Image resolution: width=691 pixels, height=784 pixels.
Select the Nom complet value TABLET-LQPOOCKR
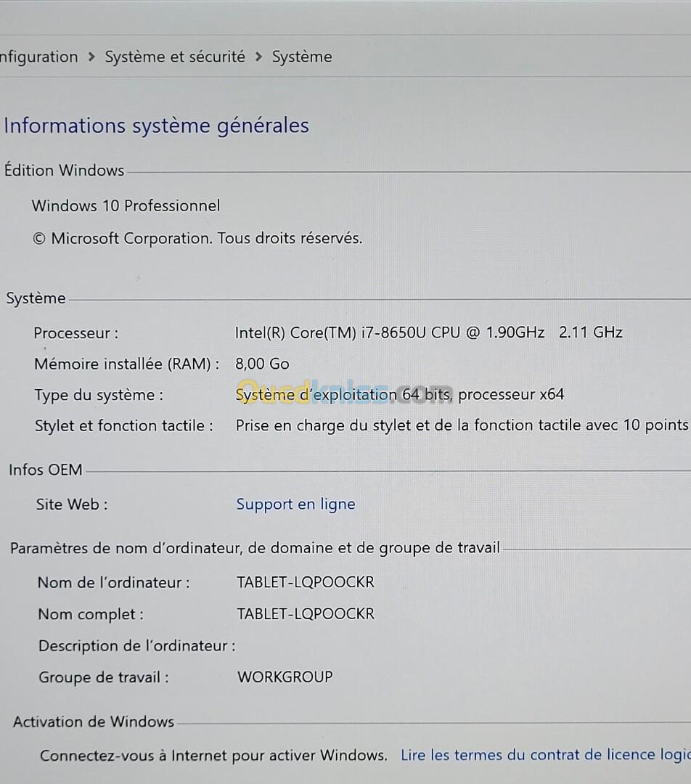306,613
